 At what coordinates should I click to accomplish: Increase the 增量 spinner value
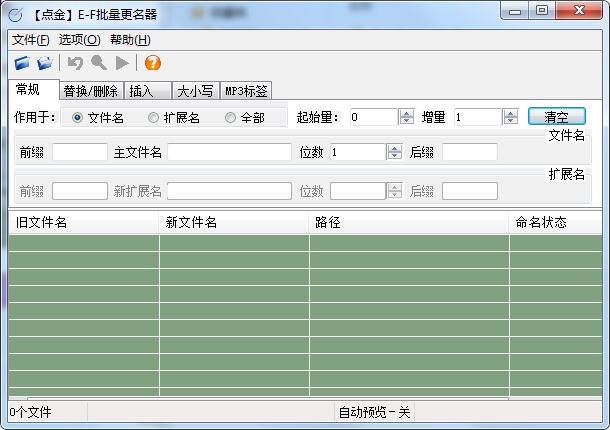point(510,113)
